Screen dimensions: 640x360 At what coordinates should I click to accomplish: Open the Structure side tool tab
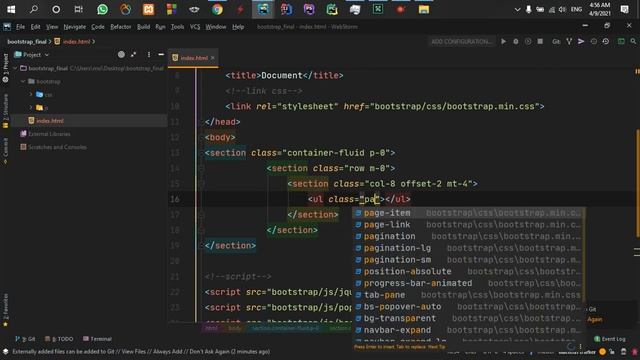5,111
